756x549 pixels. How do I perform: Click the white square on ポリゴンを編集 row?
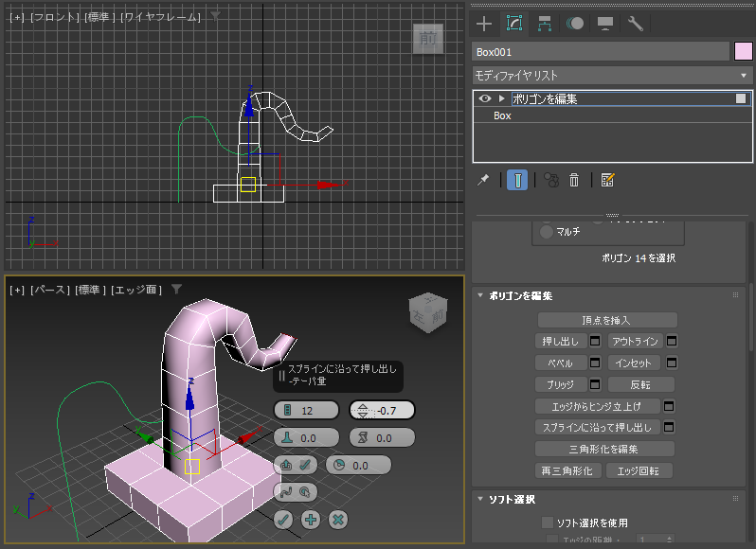741,98
